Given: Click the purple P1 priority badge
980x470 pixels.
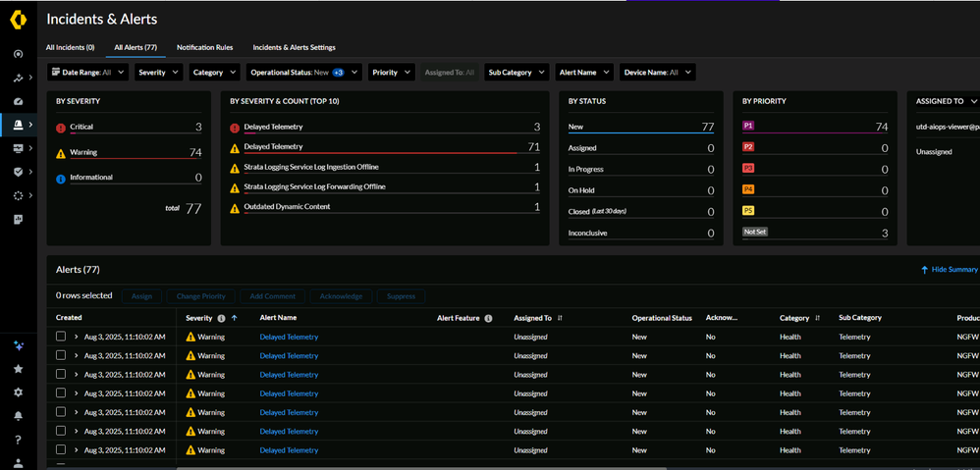Looking at the screenshot, I should [x=748, y=126].
